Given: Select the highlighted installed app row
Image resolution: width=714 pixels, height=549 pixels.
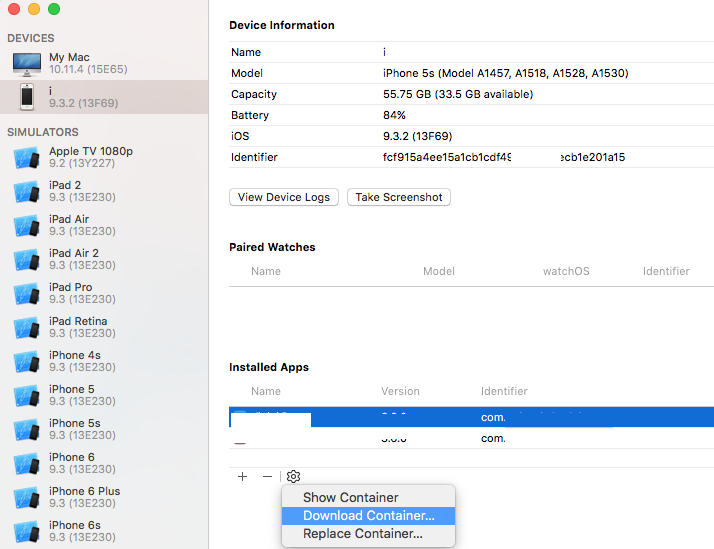Looking at the screenshot, I should coord(471,417).
